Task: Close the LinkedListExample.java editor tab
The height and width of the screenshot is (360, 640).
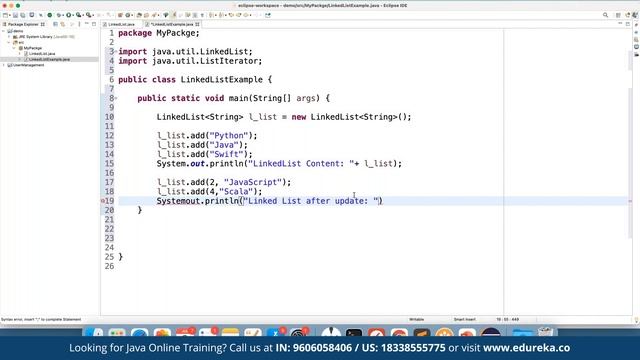Action: click(197, 24)
